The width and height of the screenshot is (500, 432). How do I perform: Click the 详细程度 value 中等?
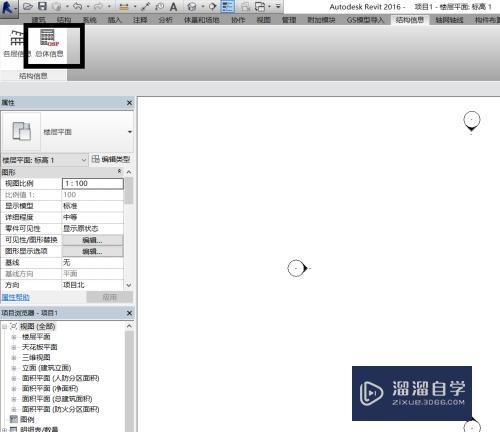[x=93, y=217]
